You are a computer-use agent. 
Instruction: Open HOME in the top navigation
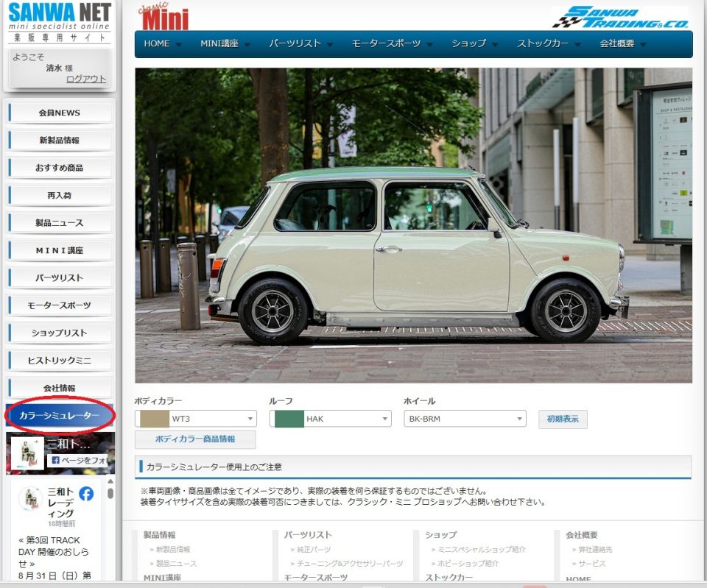tap(156, 43)
